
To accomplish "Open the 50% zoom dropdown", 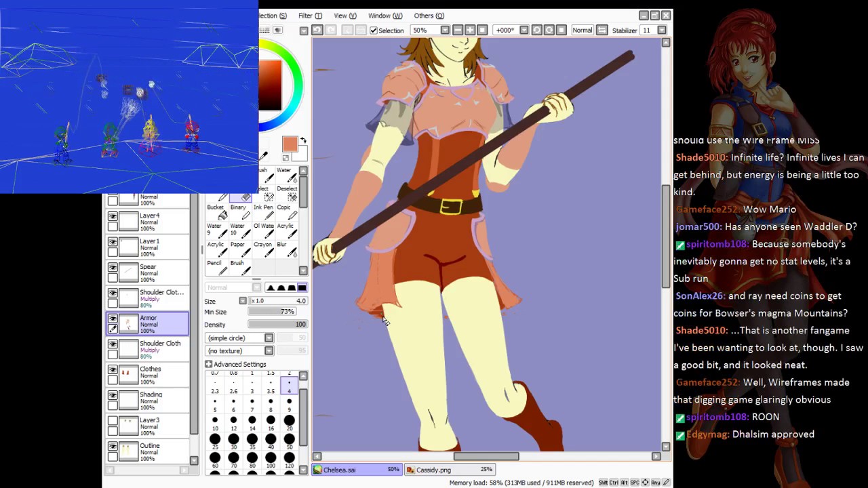I will click(x=445, y=30).
